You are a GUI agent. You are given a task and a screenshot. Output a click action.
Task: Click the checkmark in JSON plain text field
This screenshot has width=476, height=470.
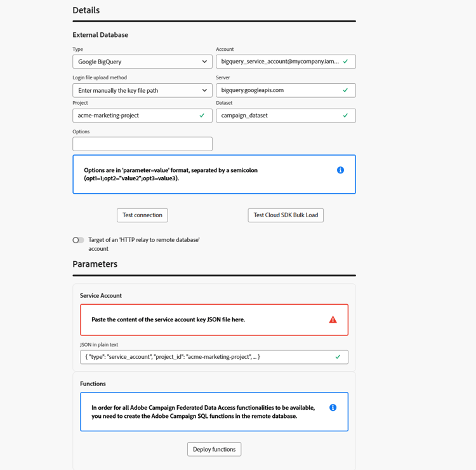[338, 357]
